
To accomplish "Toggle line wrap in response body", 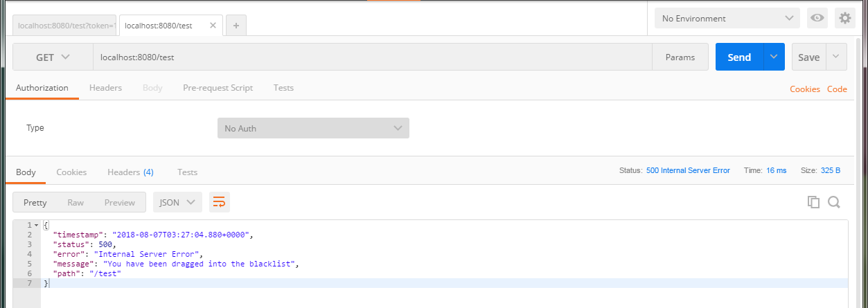I will coord(219,202).
